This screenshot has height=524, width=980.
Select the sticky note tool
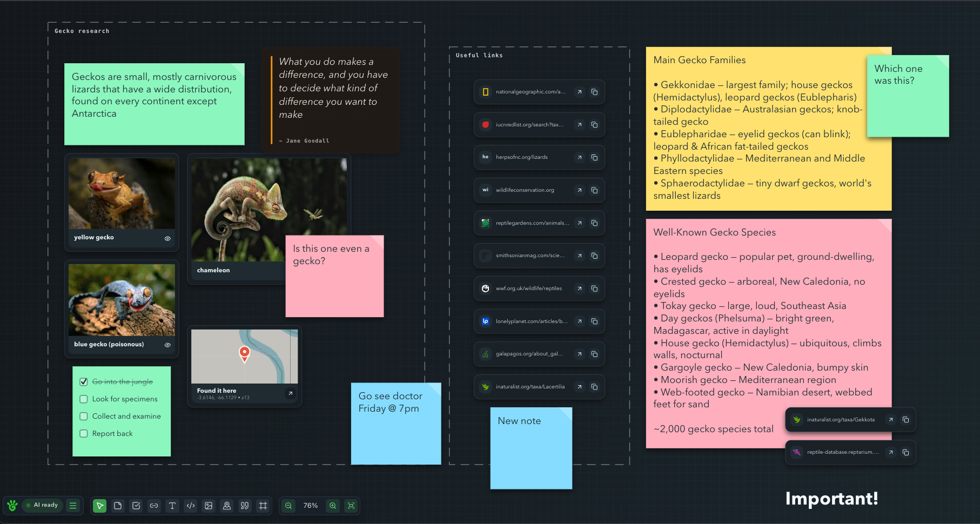coord(118,506)
